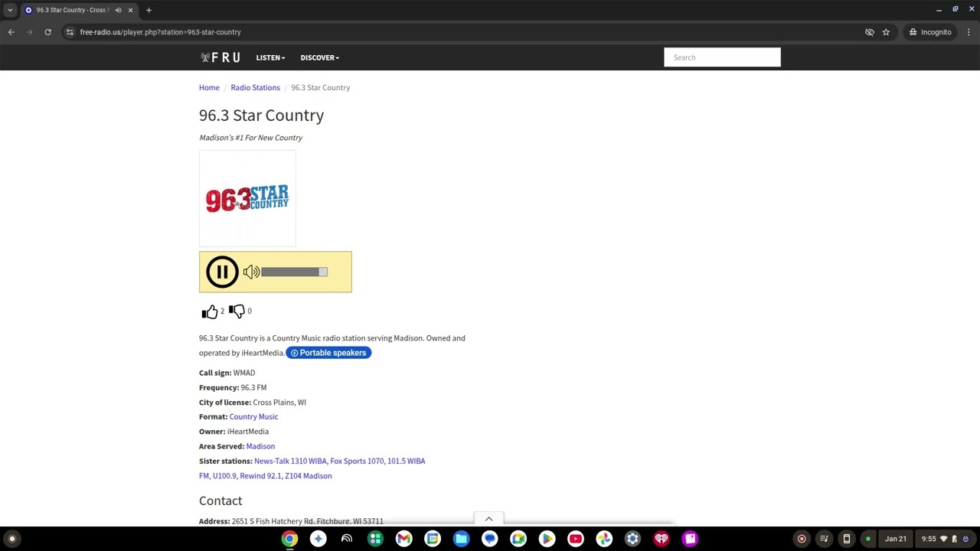Open U100.9 sister station link
The width and height of the screenshot is (980, 551).
coord(224,476)
